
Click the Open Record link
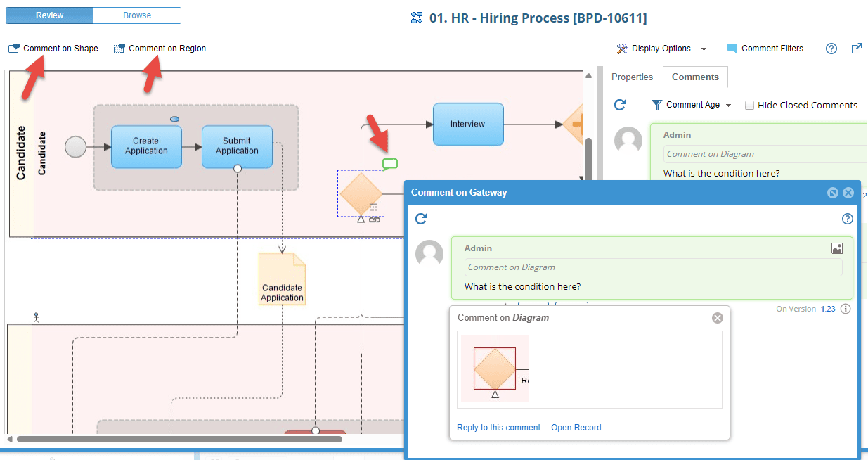(576, 428)
